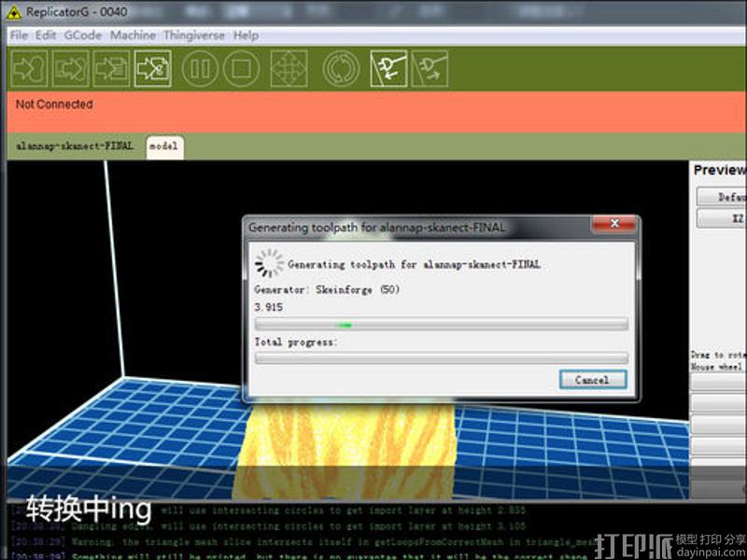The image size is (747, 560).
Task: Click the Build to file icon
Action: click(70, 69)
